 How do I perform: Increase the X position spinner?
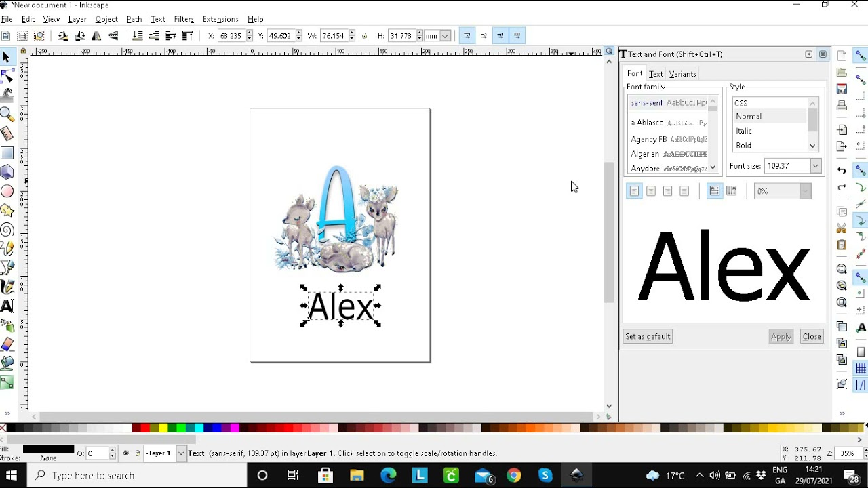250,33
